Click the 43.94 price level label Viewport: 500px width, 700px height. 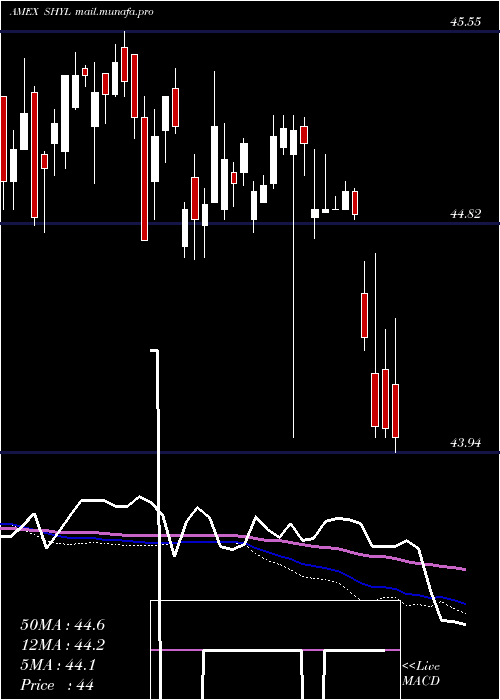466,443
